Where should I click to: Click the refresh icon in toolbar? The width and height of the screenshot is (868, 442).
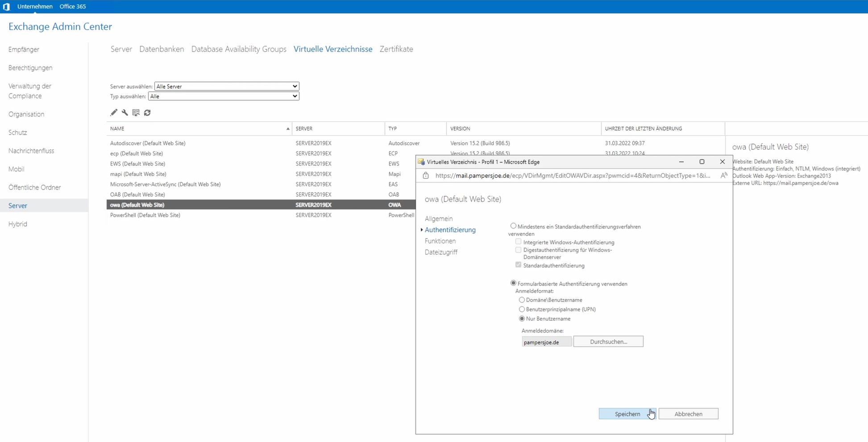(147, 113)
